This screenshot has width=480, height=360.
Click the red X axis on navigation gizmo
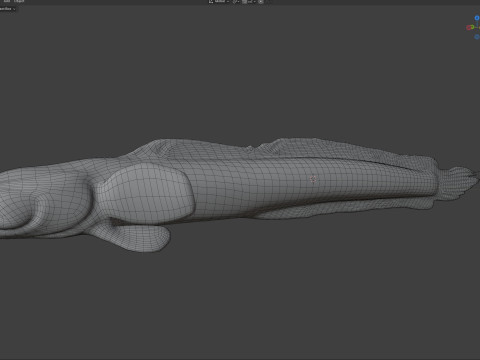coord(469,28)
